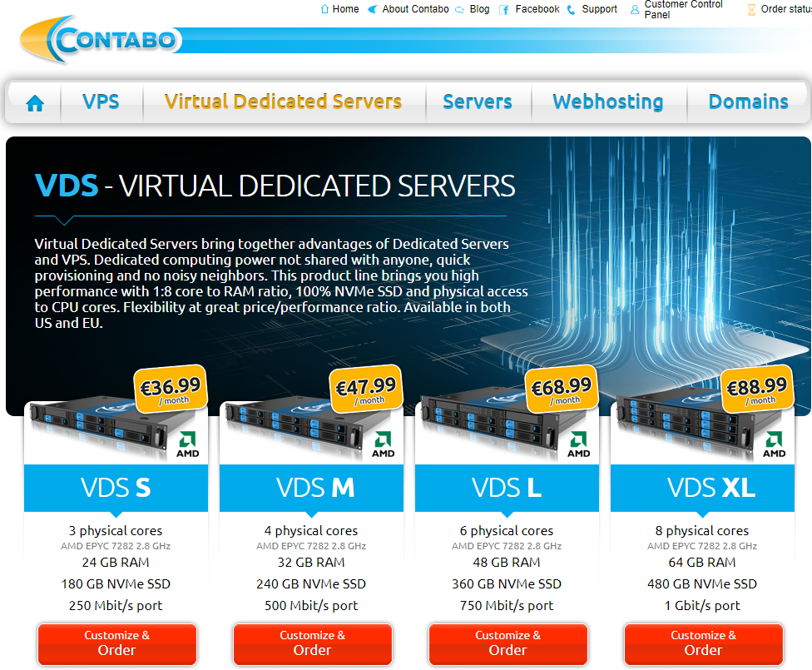The image size is (812, 670).
Task: Click the Home link in the top bar
Action: pyautogui.click(x=345, y=9)
